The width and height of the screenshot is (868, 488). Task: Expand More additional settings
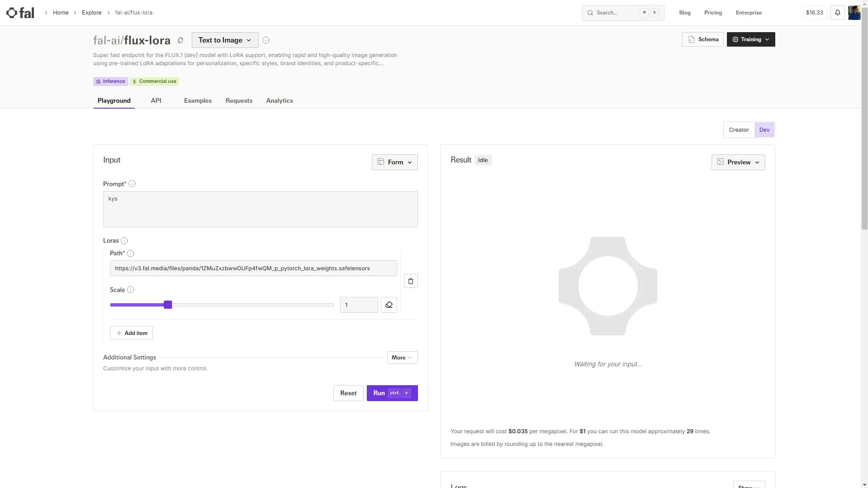click(x=402, y=358)
